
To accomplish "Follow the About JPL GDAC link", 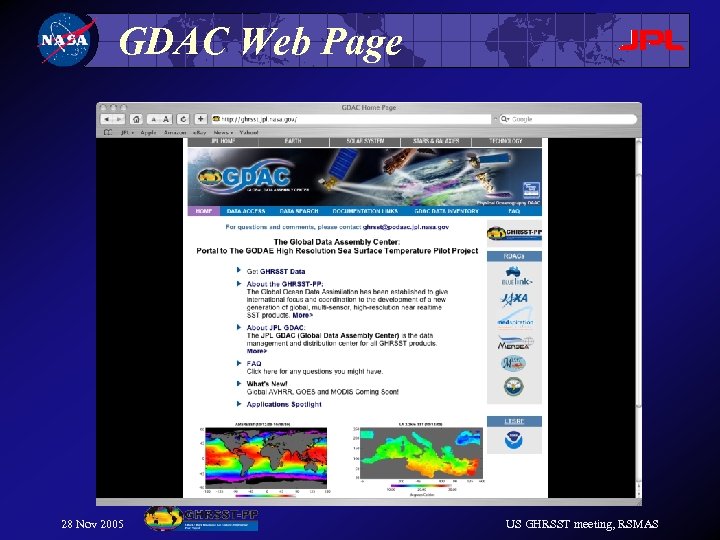I will coord(276,327).
